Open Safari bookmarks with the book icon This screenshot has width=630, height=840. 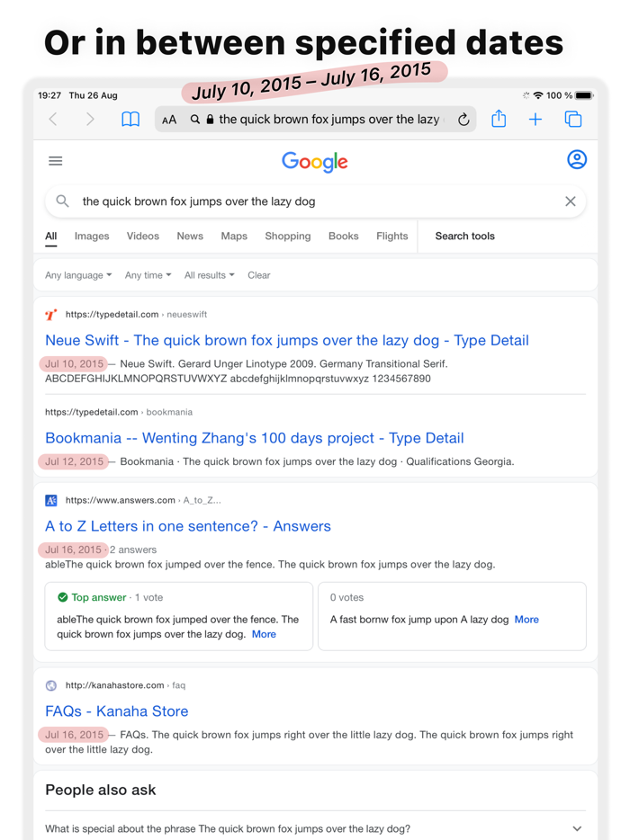[x=130, y=118]
